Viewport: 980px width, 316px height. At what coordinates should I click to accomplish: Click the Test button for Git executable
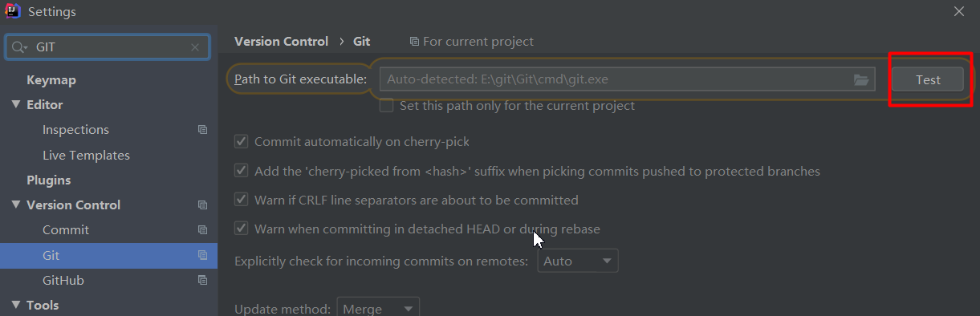point(928,79)
